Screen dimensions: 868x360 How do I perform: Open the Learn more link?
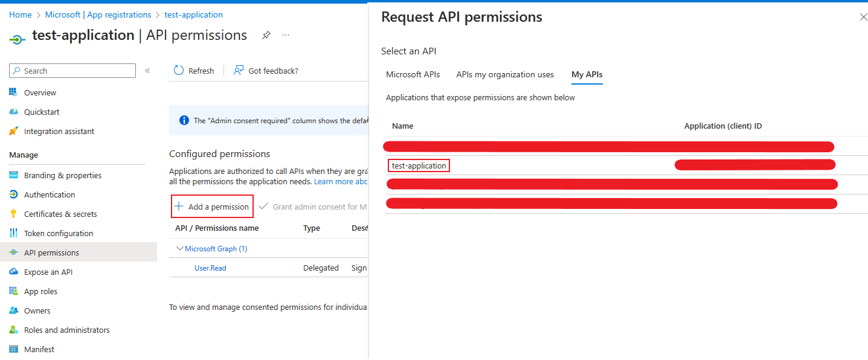click(341, 181)
